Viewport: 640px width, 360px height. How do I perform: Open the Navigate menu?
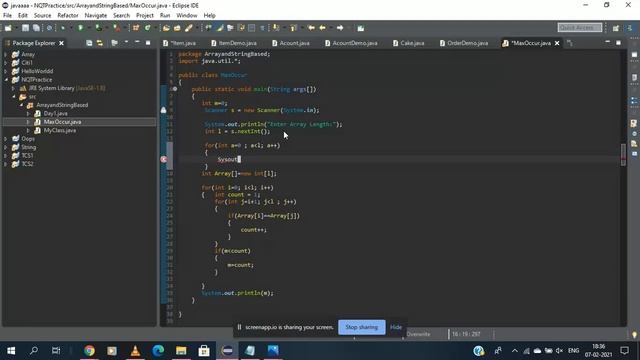click(96, 16)
